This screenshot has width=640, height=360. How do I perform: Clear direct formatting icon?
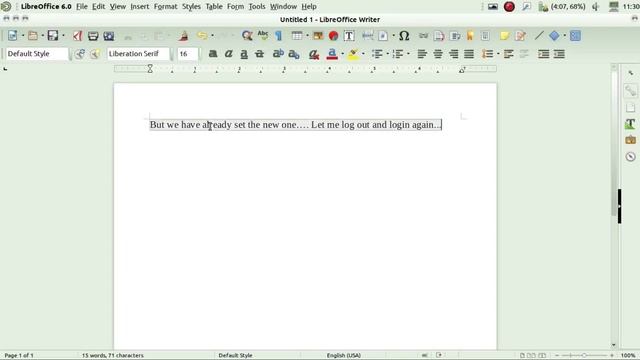tap(314, 54)
